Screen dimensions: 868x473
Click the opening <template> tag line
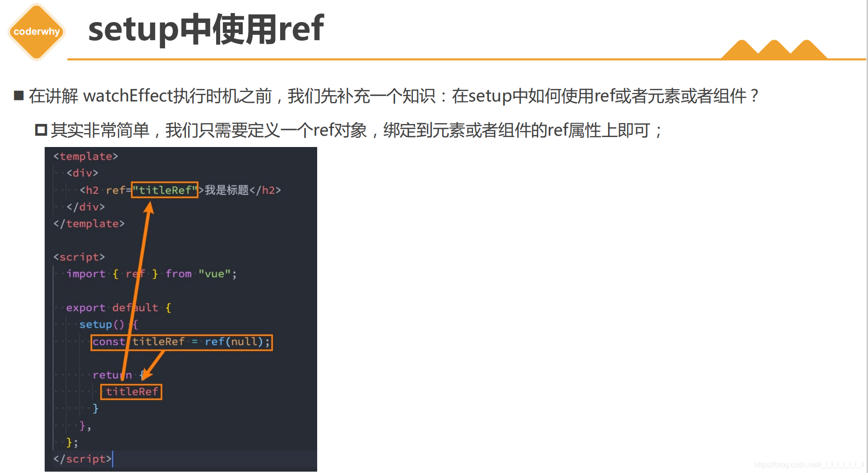click(x=86, y=156)
